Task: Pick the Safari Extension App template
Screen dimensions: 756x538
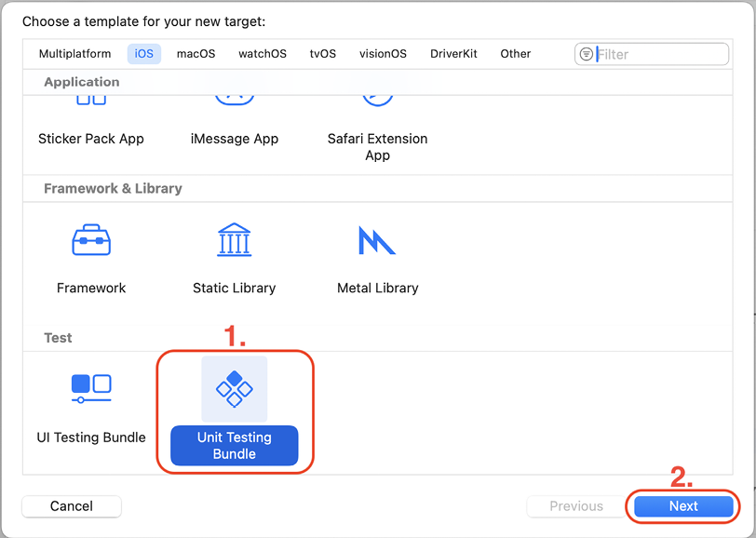Action: (377, 146)
